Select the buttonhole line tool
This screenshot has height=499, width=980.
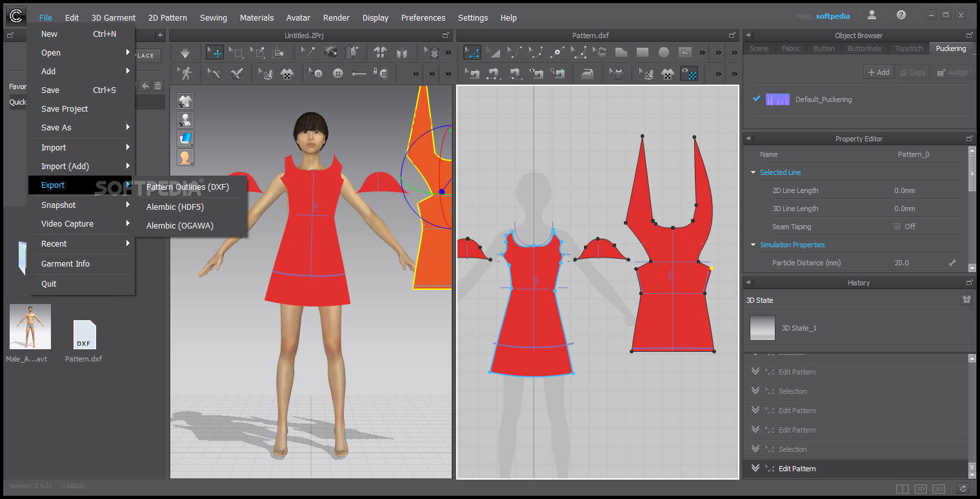coord(359,74)
